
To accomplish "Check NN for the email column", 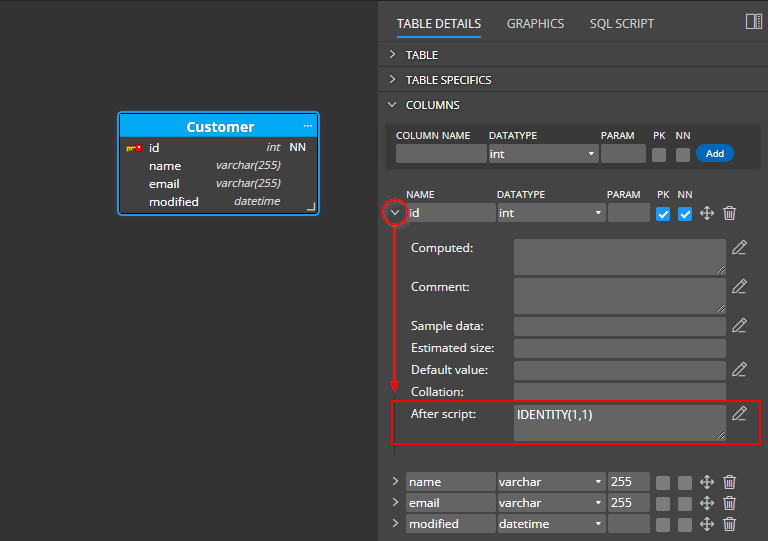I will click(685, 504).
